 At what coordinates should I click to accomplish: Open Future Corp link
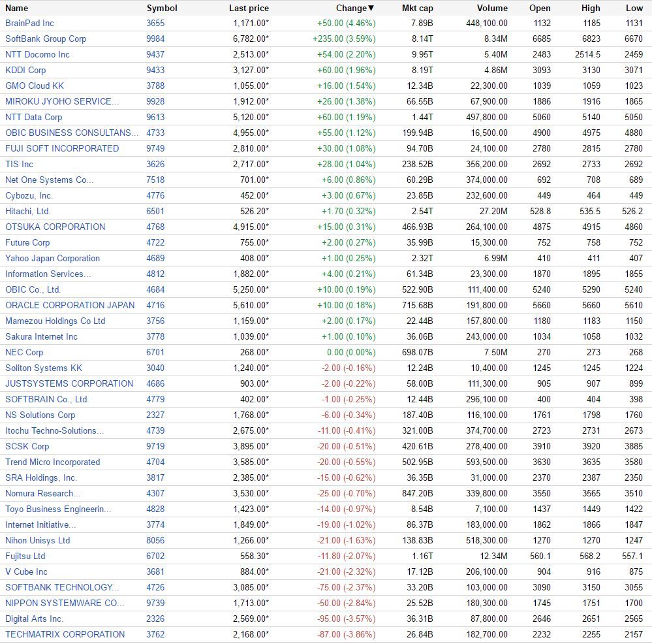[x=27, y=242]
